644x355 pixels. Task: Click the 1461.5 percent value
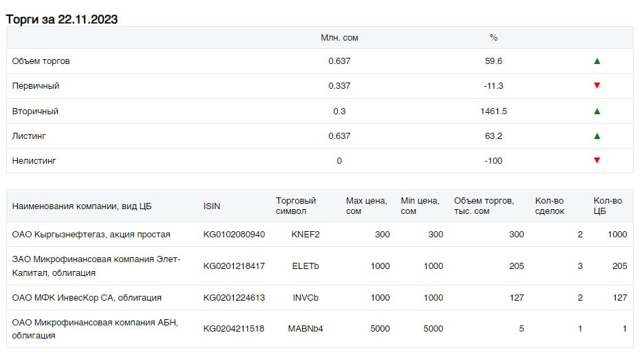point(493,111)
